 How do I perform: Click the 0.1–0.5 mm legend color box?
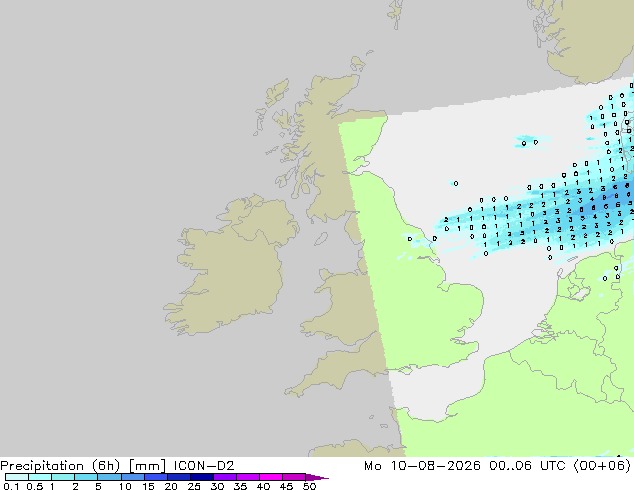tap(17, 477)
